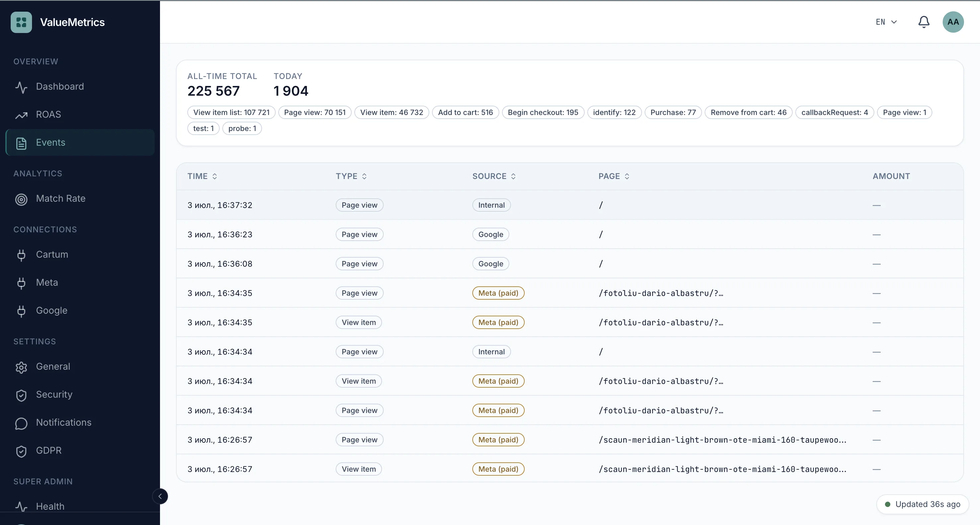Click the AMOUNT column header
Image resolution: width=980 pixels, height=525 pixels.
pos(891,177)
